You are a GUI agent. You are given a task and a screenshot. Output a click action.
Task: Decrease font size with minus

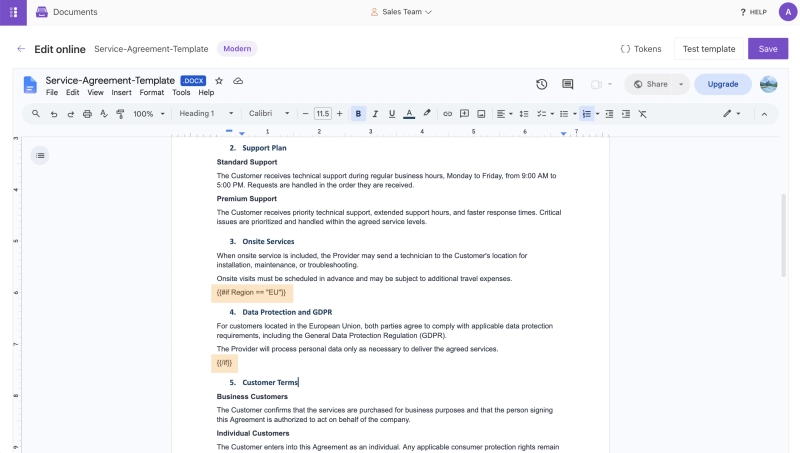point(305,114)
